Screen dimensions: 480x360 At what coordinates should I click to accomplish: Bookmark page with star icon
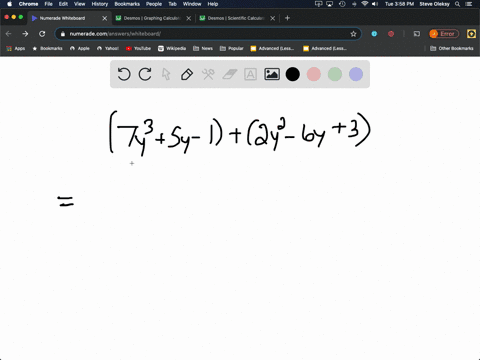point(353,34)
